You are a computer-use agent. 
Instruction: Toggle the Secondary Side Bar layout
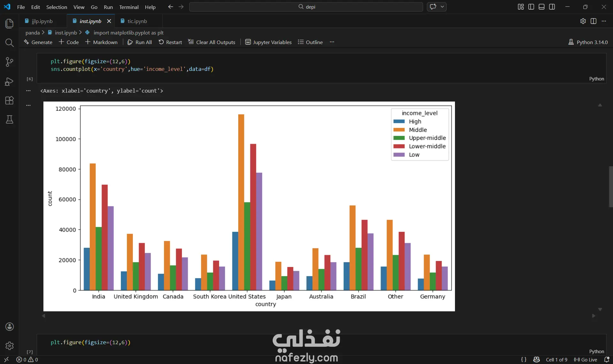point(552,7)
